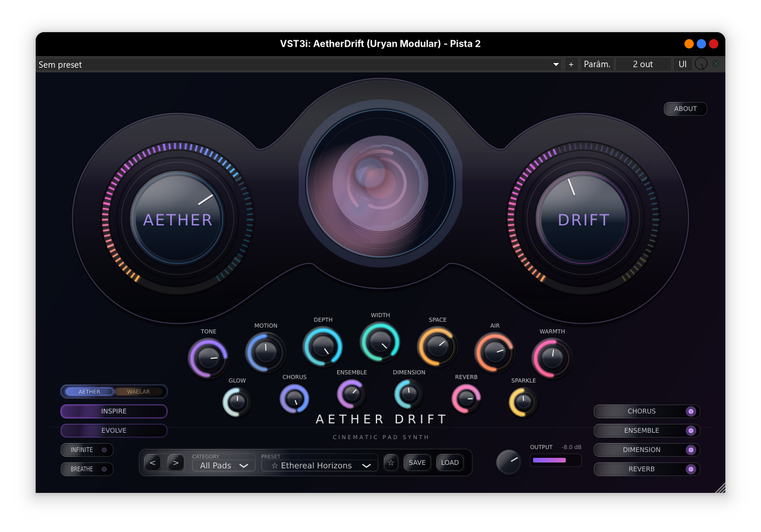761x532 pixels.
Task: Click the -8.0 dB output value
Action: pyautogui.click(x=572, y=447)
